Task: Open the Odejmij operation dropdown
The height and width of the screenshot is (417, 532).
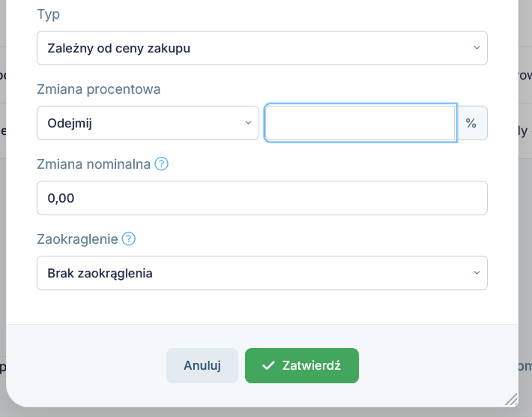Action: (x=148, y=123)
